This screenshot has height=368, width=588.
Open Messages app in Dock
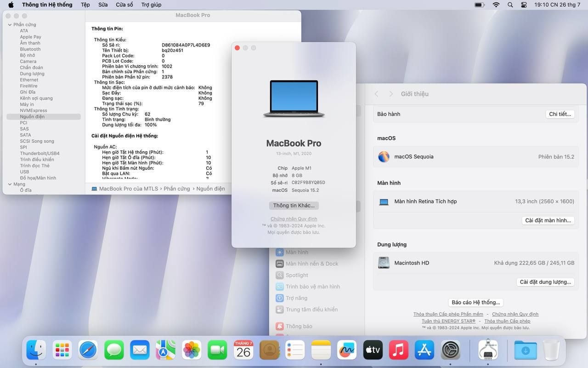(x=114, y=351)
